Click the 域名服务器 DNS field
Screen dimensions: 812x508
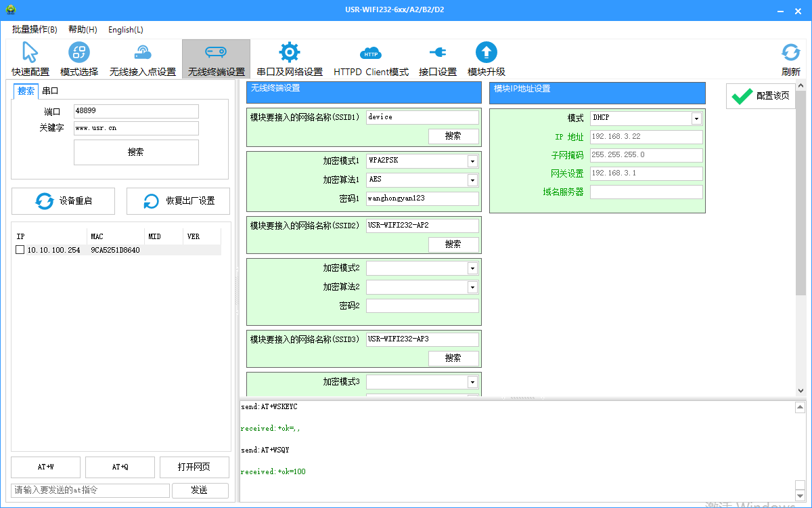pos(646,192)
